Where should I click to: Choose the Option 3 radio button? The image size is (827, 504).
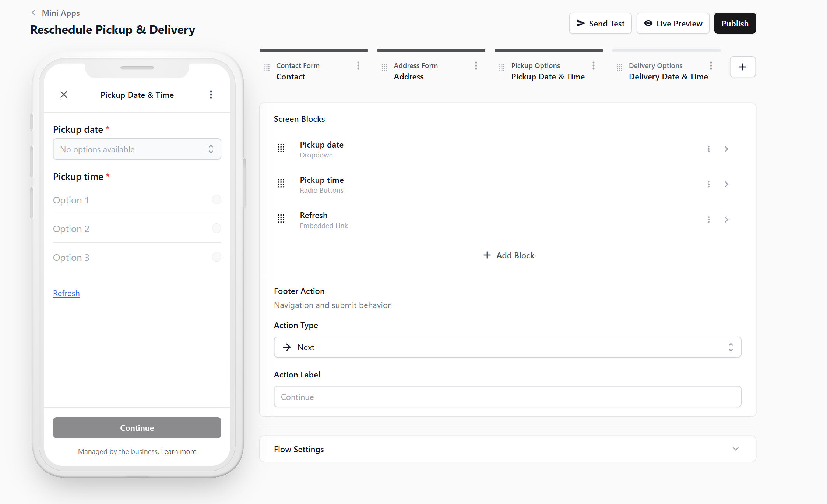(217, 257)
